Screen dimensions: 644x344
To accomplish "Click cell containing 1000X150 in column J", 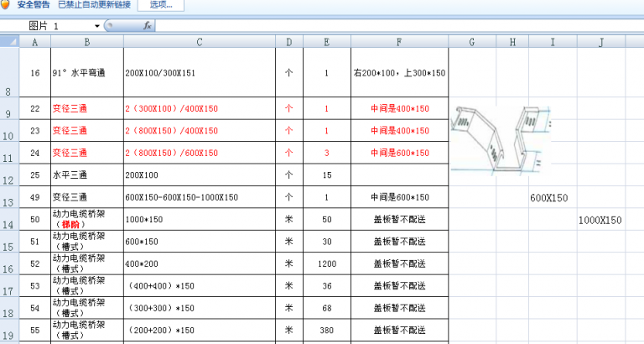I will (600, 220).
